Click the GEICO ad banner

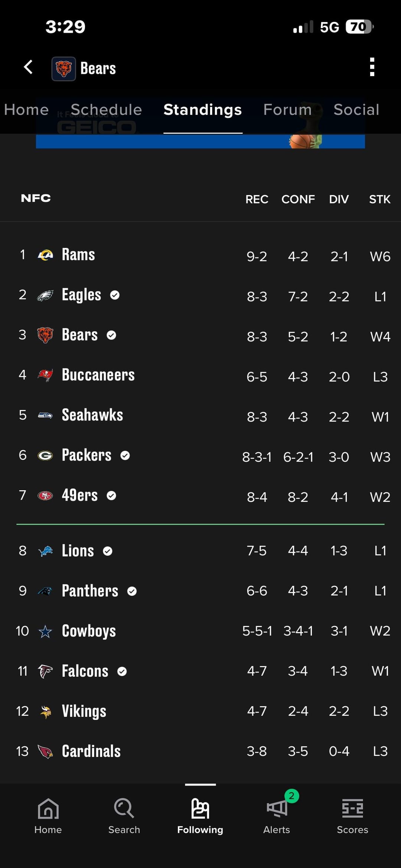pyautogui.click(x=200, y=141)
